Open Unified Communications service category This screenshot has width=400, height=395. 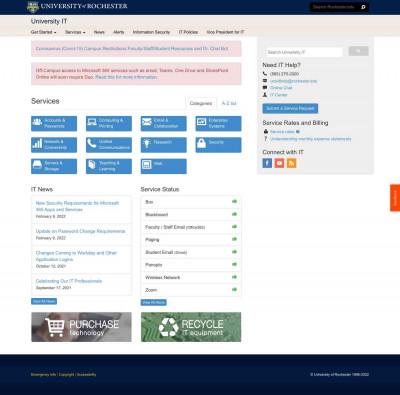pos(109,145)
